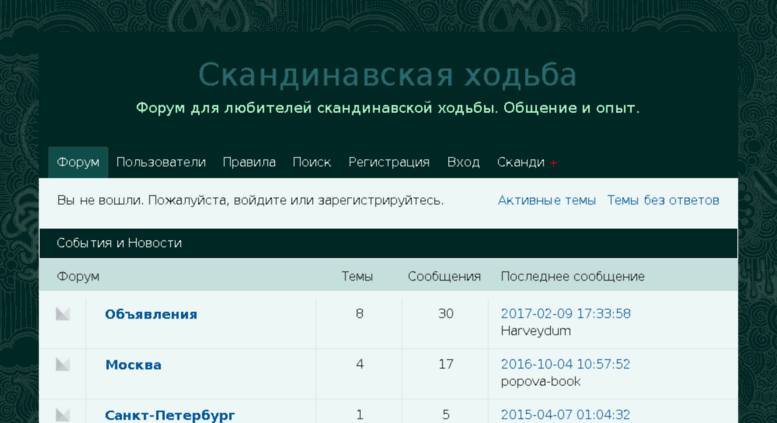Click topic count 8 in Объявления row

[x=359, y=314]
